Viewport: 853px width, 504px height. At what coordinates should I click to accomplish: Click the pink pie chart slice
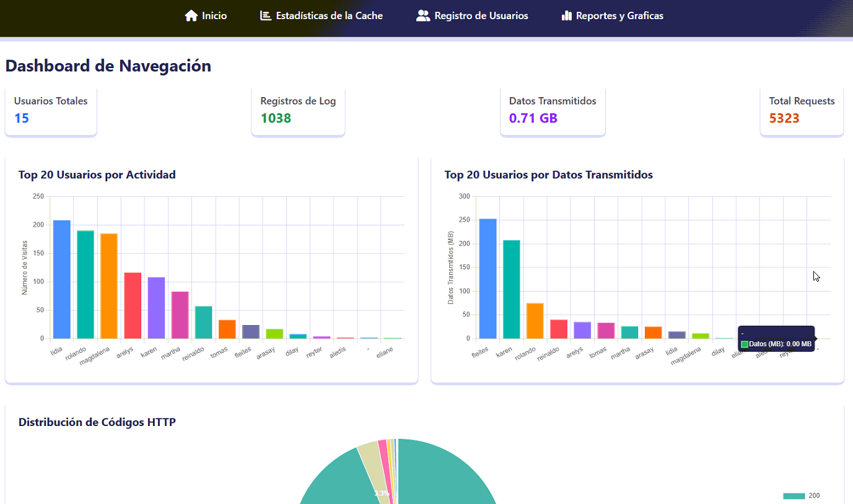click(386, 471)
